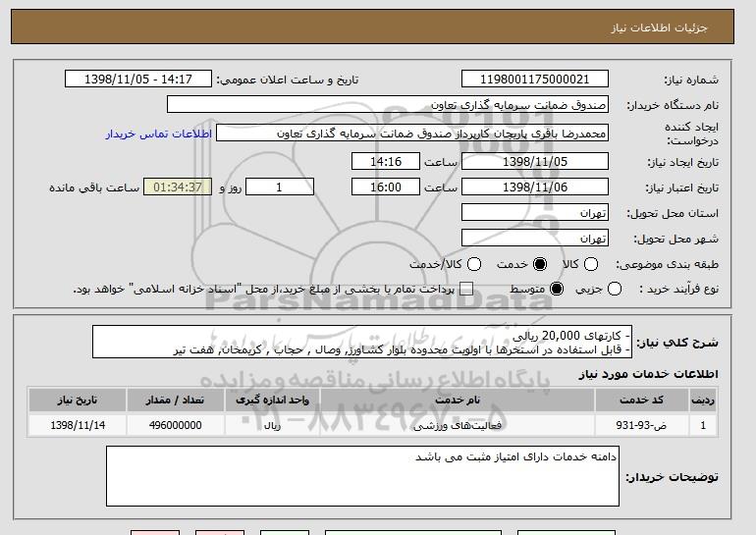The image size is (756, 535).
Task: Open the اطلاعات تماس خریدار link
Action: 159,134
